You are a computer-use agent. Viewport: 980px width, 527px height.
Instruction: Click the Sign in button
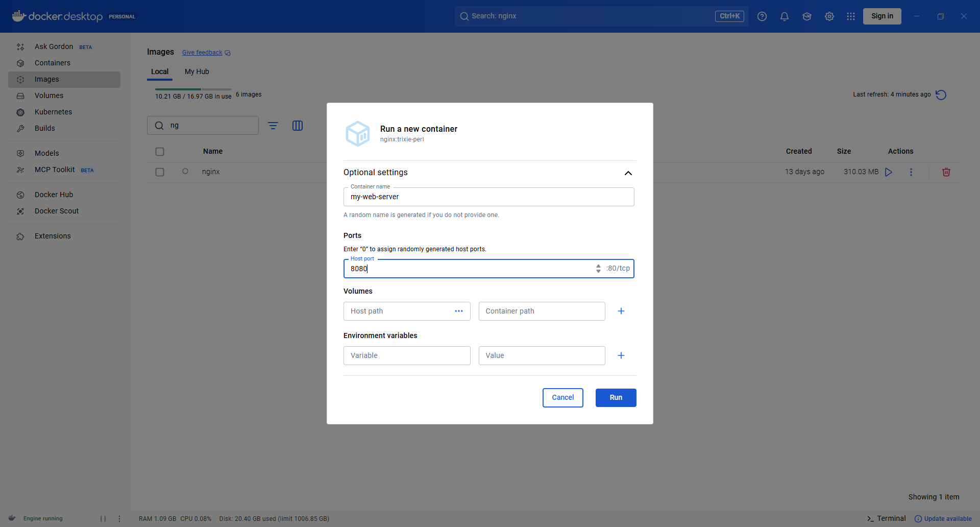pyautogui.click(x=882, y=16)
